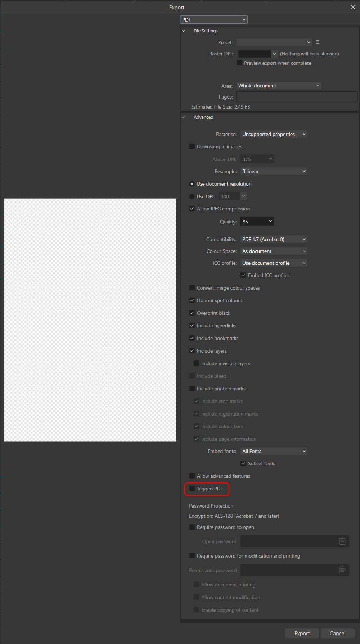Enable Include invisible layers
Screen dimensions: 360x644
pos(197,363)
